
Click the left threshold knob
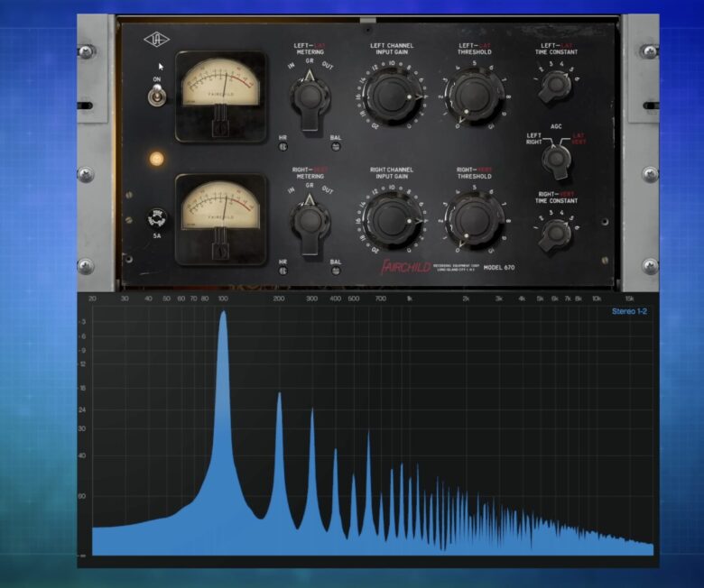(475, 95)
